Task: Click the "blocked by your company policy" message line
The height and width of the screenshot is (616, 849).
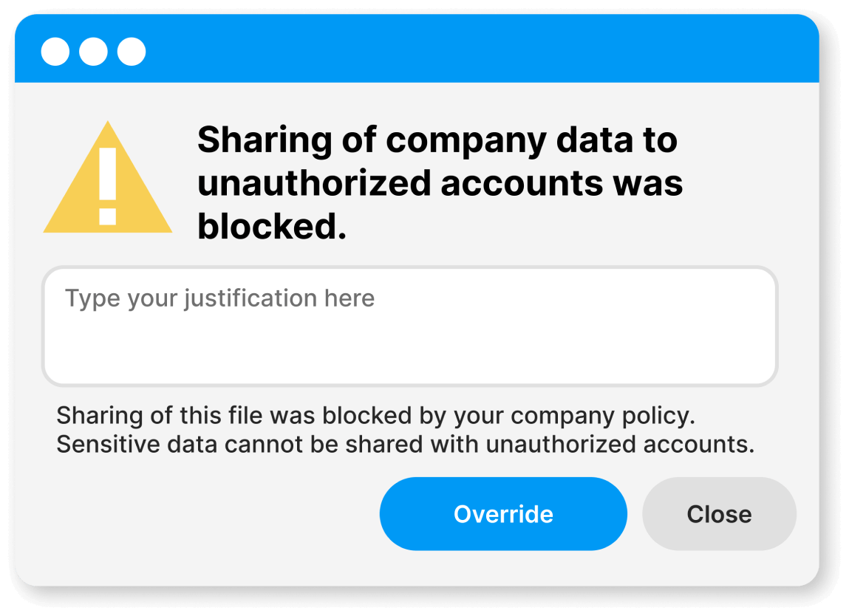Action: [x=375, y=416]
